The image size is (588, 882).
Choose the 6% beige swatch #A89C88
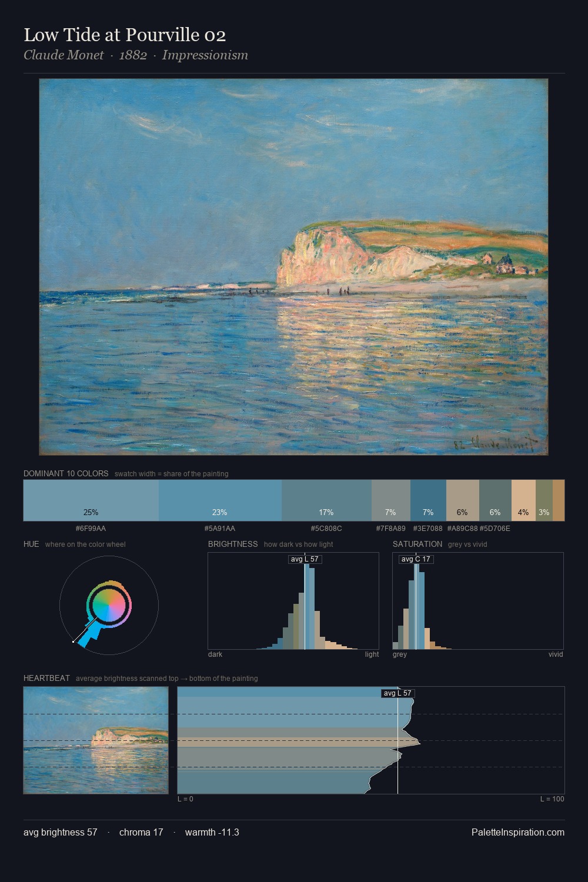[462, 500]
